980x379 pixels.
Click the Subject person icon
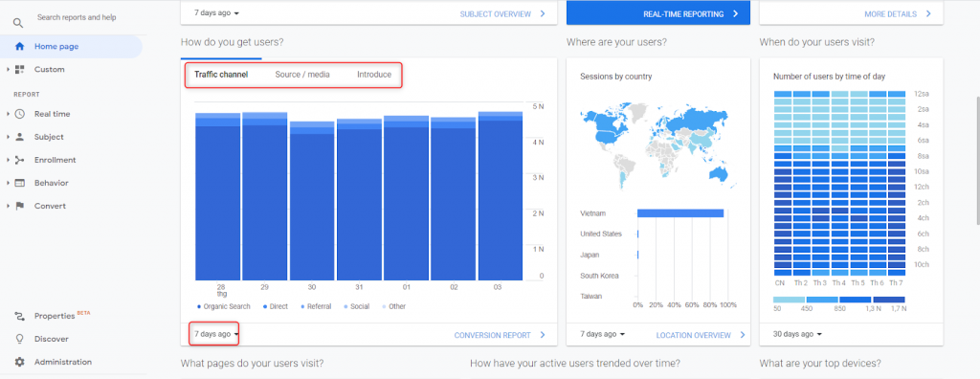19,137
